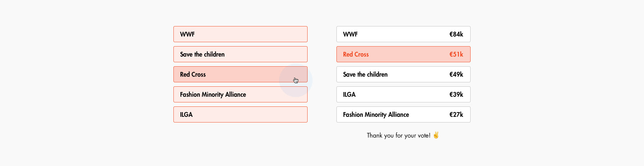
Task: Pick Fashion Minority Alliance in left list
Action: pyautogui.click(x=240, y=94)
